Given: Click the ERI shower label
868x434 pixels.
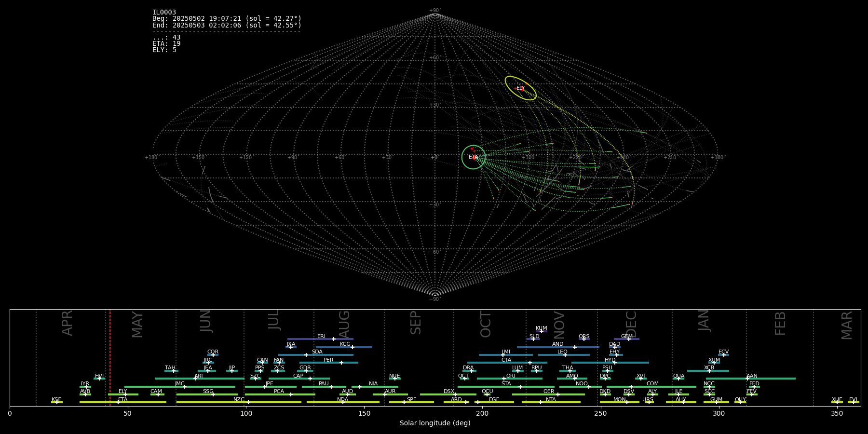Looking at the screenshot, I should (x=321, y=337).
